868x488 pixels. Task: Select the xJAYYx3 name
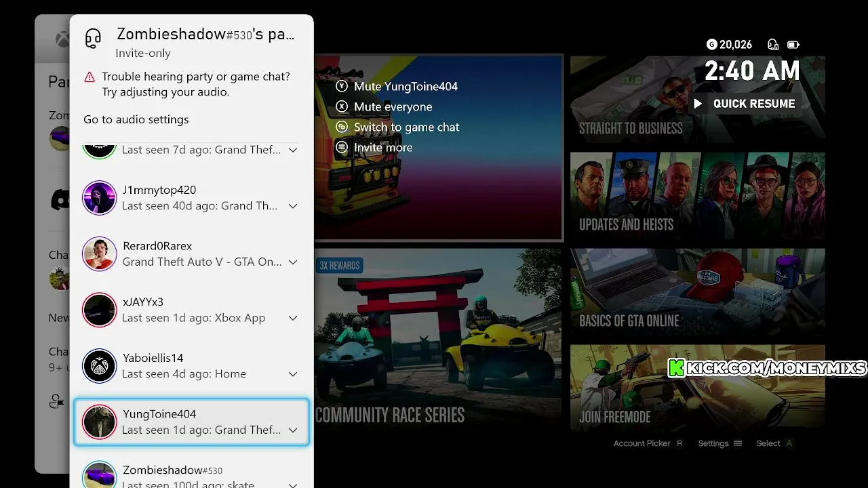[143, 302]
